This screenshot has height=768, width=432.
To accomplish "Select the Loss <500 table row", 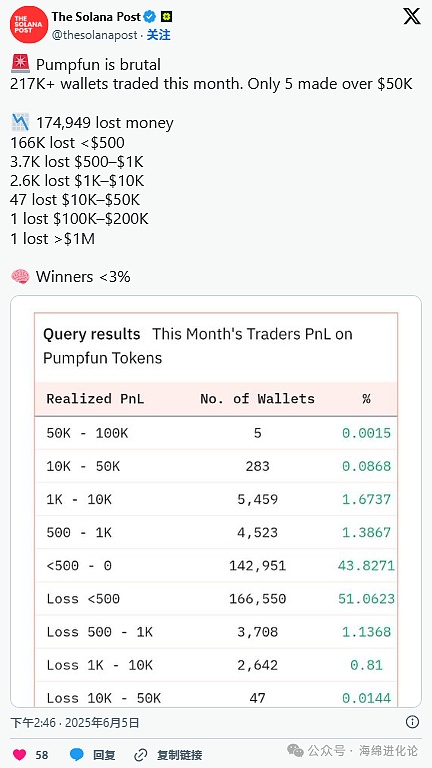I will pos(216,599).
